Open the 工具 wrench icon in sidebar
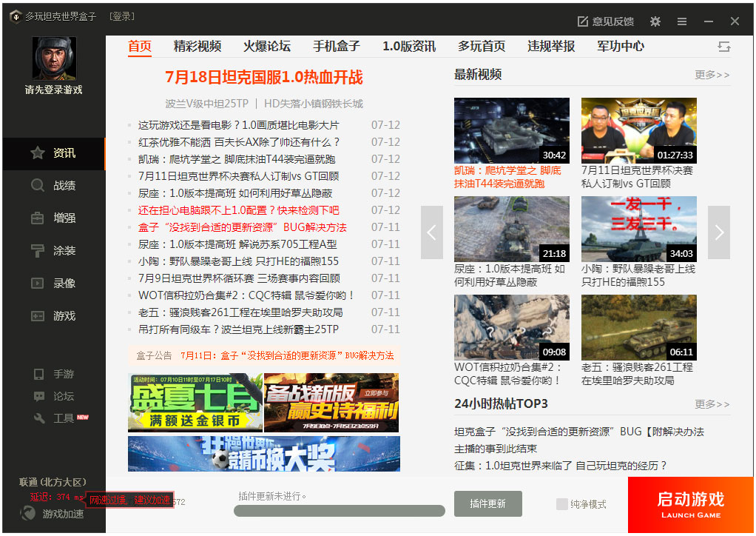Viewport: 756px width, 536px height. 40,419
